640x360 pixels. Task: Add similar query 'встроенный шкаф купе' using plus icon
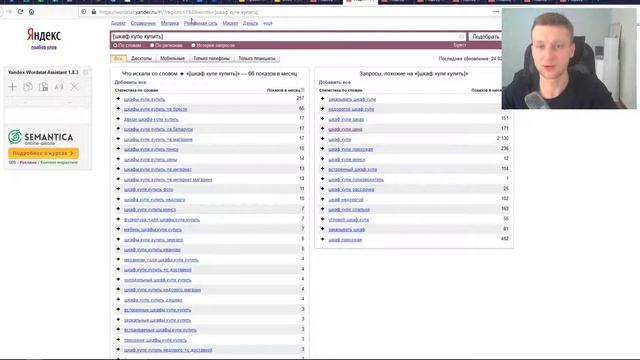(x=322, y=169)
